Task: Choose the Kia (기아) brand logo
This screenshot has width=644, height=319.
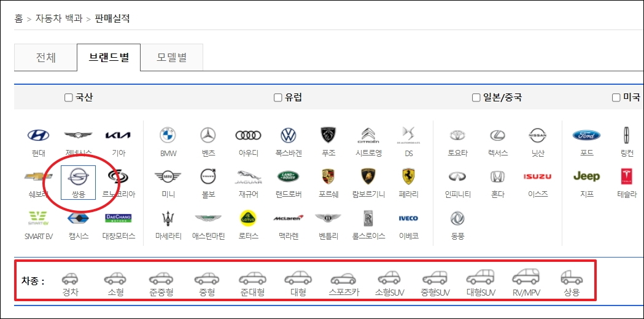Action: coord(118,135)
